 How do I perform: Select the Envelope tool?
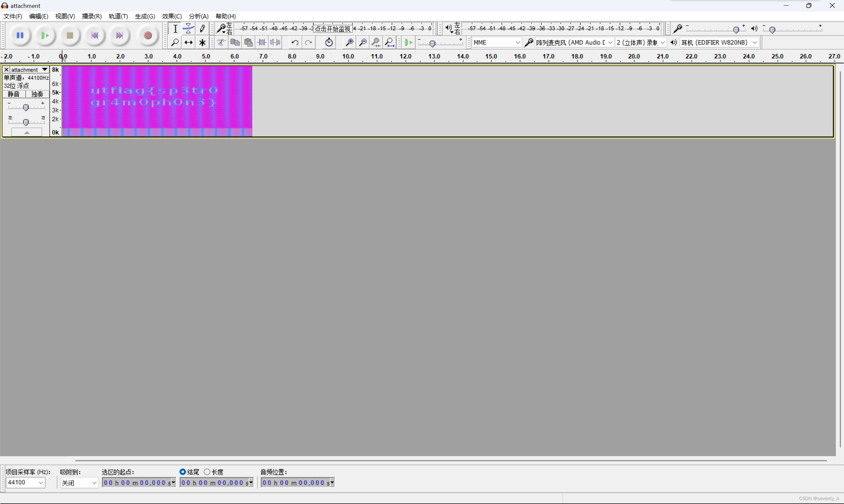[x=188, y=29]
